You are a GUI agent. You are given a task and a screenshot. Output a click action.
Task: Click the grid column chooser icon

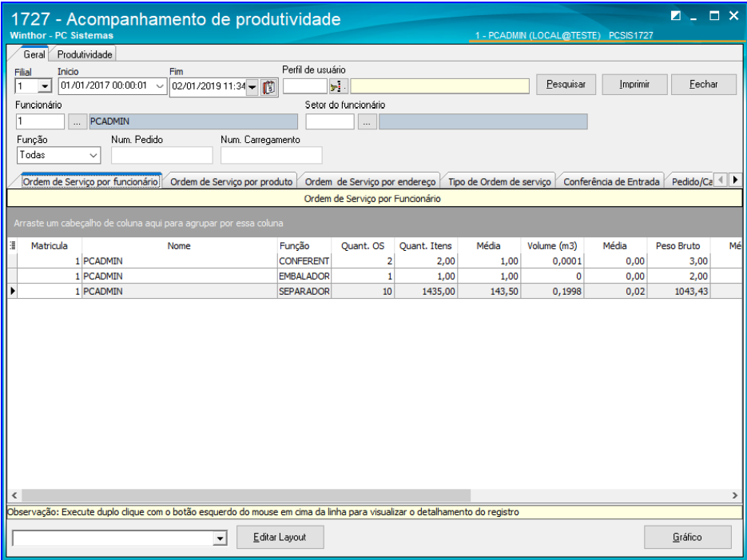click(13, 246)
